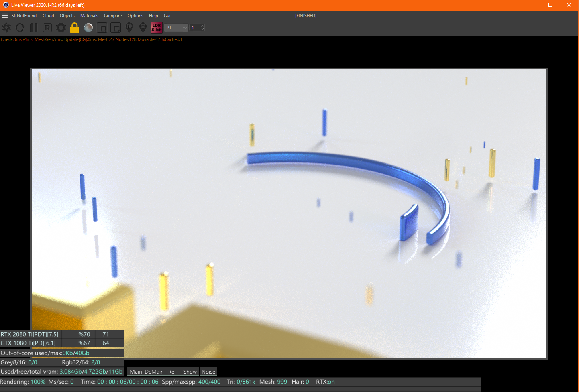The height and width of the screenshot is (392, 579).
Task: Click the GTX 1080 Ti GPU row
Action: pos(62,343)
